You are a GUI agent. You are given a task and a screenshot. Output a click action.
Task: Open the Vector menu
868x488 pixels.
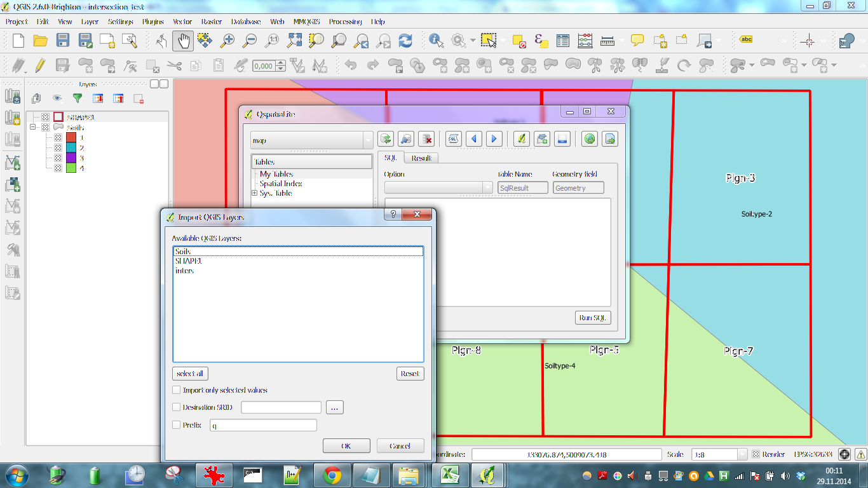(x=182, y=22)
